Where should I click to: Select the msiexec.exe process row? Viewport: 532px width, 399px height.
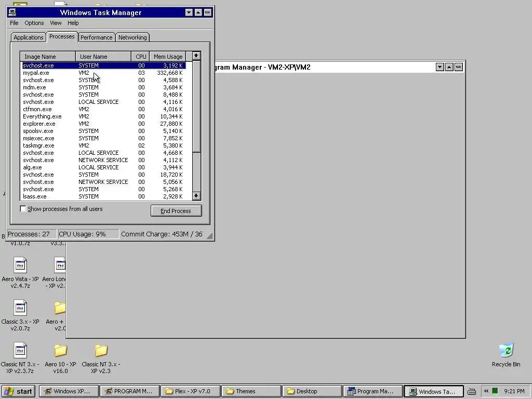click(x=104, y=138)
